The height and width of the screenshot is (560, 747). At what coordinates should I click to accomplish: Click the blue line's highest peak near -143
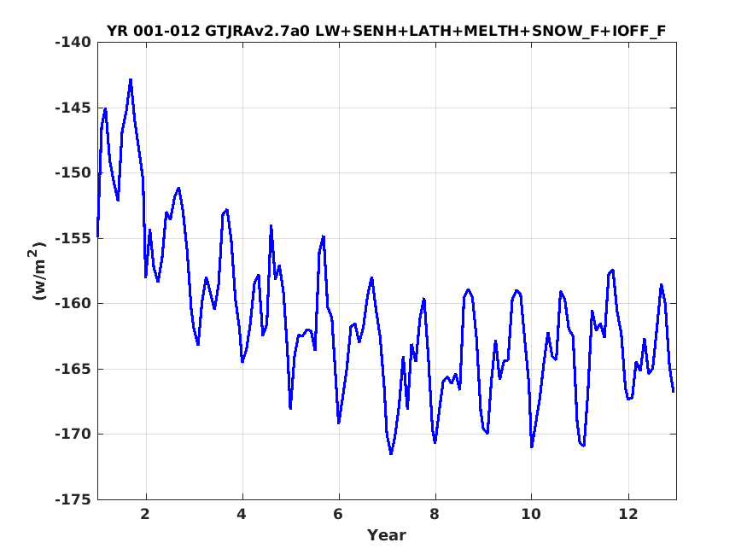[131, 80]
